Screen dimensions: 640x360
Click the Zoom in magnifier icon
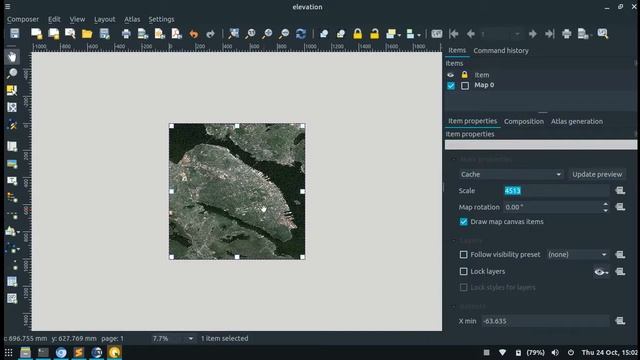(x=267, y=33)
